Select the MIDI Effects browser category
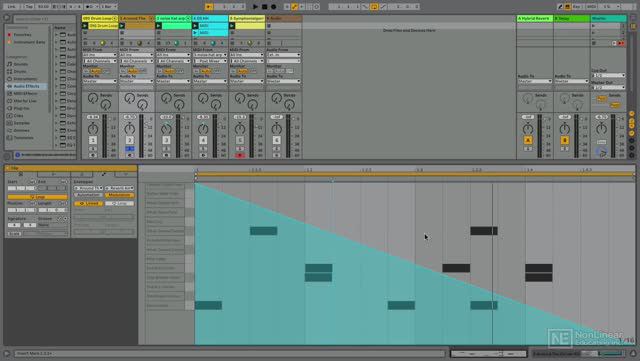 (x=25, y=94)
